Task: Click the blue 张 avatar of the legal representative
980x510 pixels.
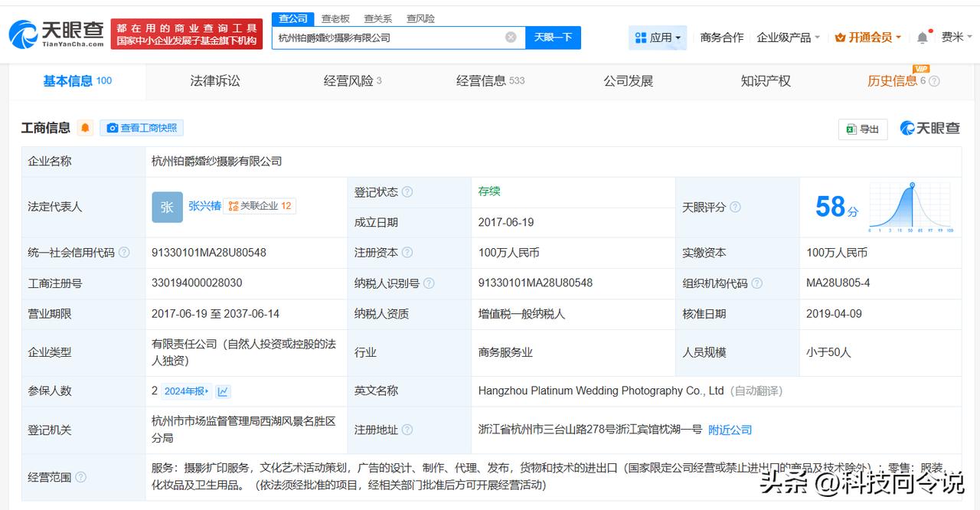Action: coord(167,207)
